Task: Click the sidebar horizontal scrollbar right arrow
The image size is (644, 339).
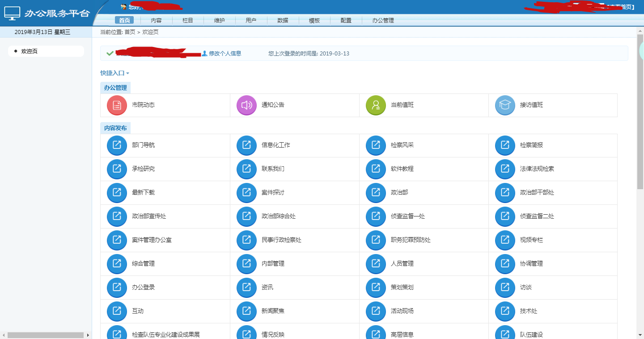Action: [x=88, y=335]
